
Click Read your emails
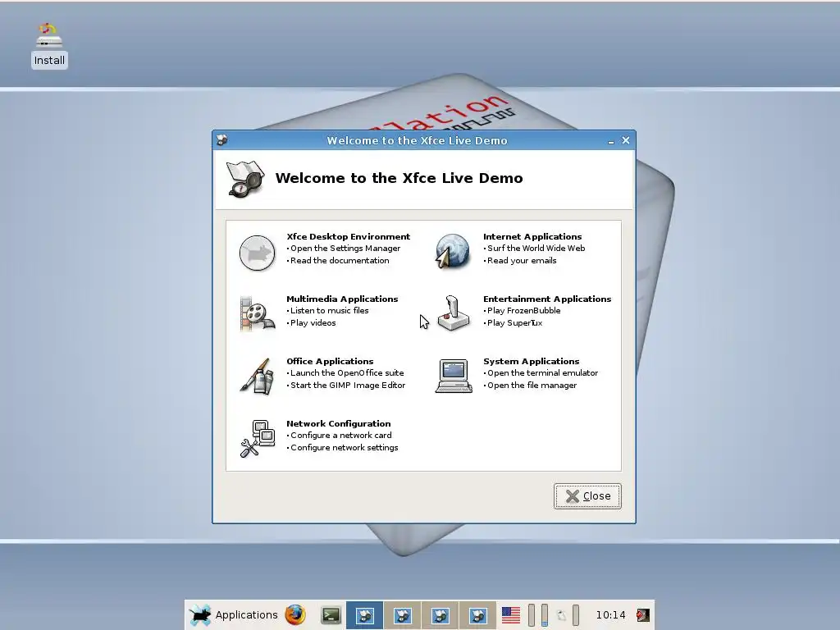522,261
